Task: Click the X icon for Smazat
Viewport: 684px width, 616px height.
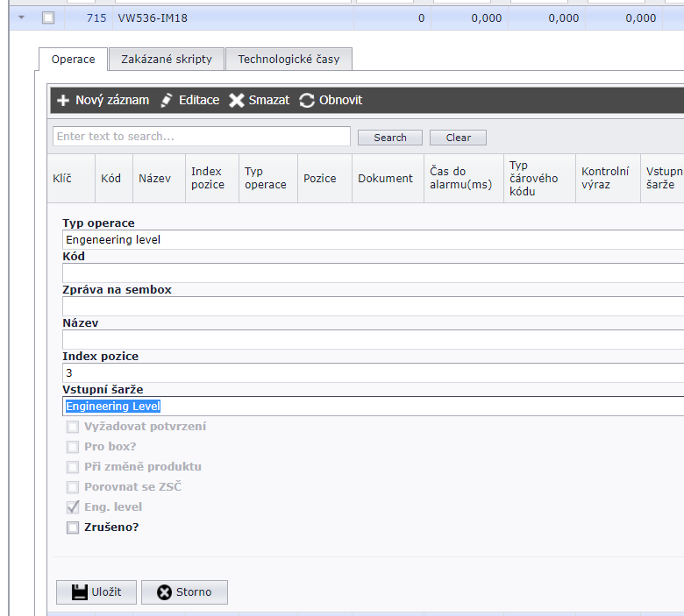Action: pos(237,101)
